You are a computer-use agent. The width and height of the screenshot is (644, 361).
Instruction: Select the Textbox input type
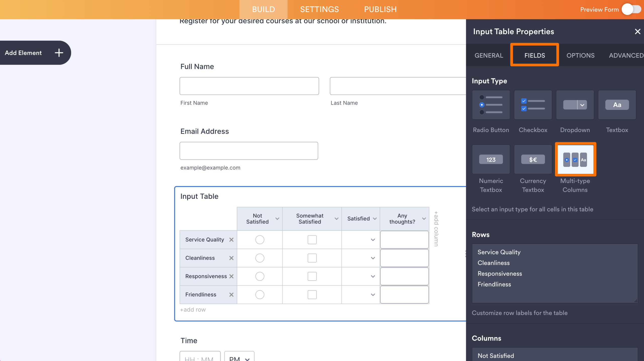617,105
